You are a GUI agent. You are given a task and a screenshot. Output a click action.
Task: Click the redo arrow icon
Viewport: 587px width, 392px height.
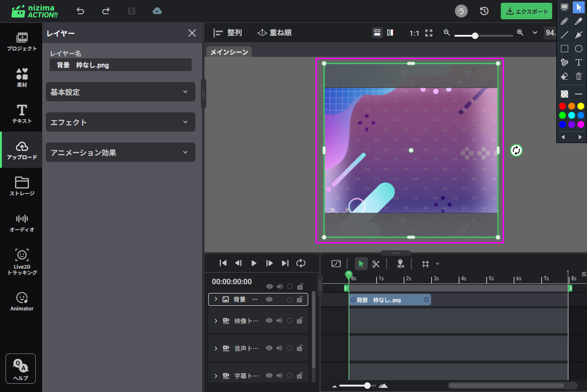[x=106, y=11]
